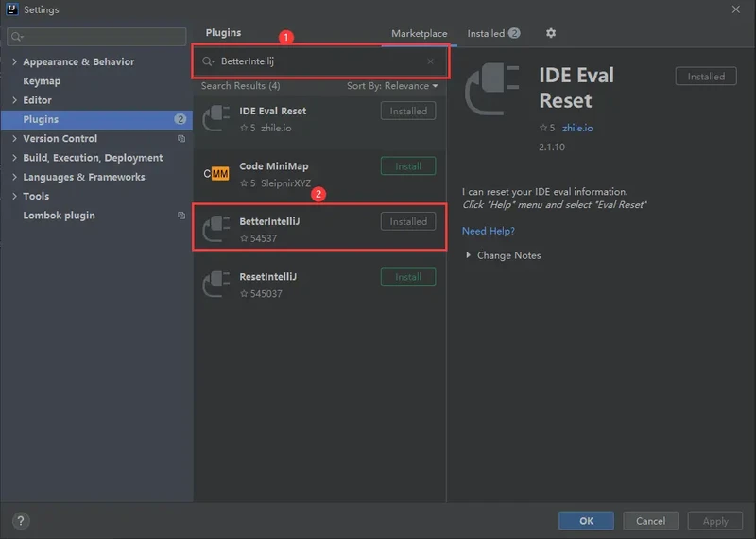Expand the Change Notes section
The image size is (756, 539).
[x=469, y=255]
